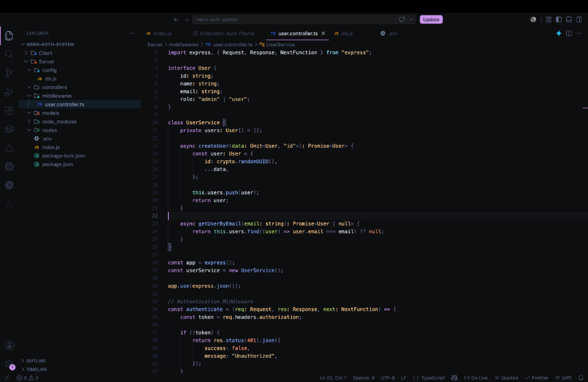The image size is (588, 382).
Task: Open remote window indicator in status bar
Action: [x=7, y=378]
